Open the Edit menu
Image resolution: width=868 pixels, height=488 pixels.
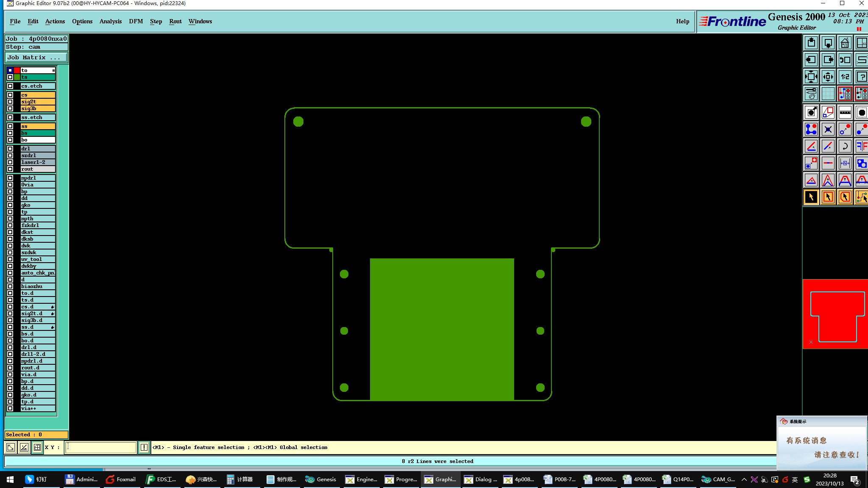click(33, 21)
